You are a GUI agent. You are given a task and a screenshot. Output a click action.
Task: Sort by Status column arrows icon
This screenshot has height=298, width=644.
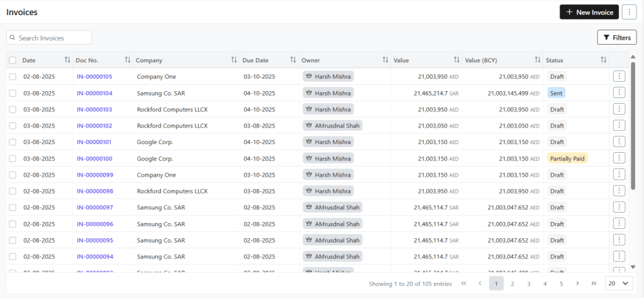pos(603,60)
